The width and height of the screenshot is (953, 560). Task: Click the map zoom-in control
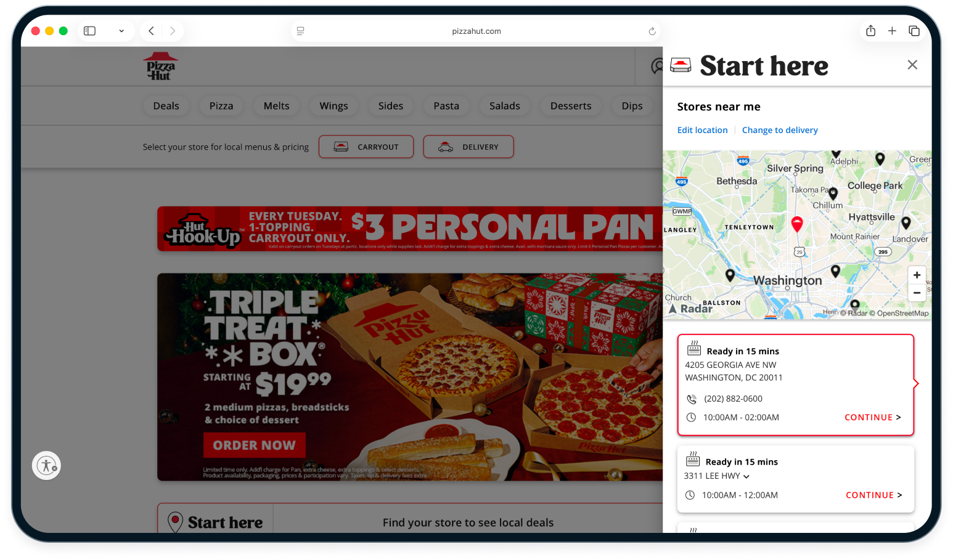[917, 275]
